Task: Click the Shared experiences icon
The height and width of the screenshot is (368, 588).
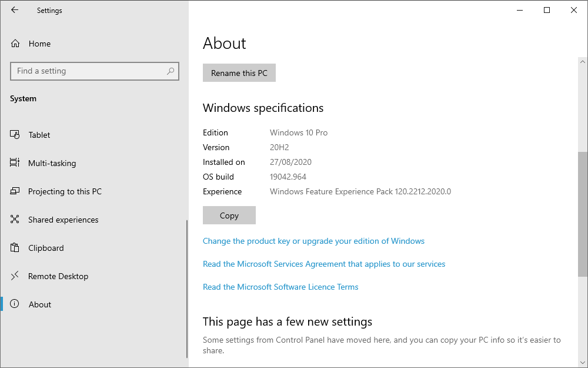Action: 15,220
